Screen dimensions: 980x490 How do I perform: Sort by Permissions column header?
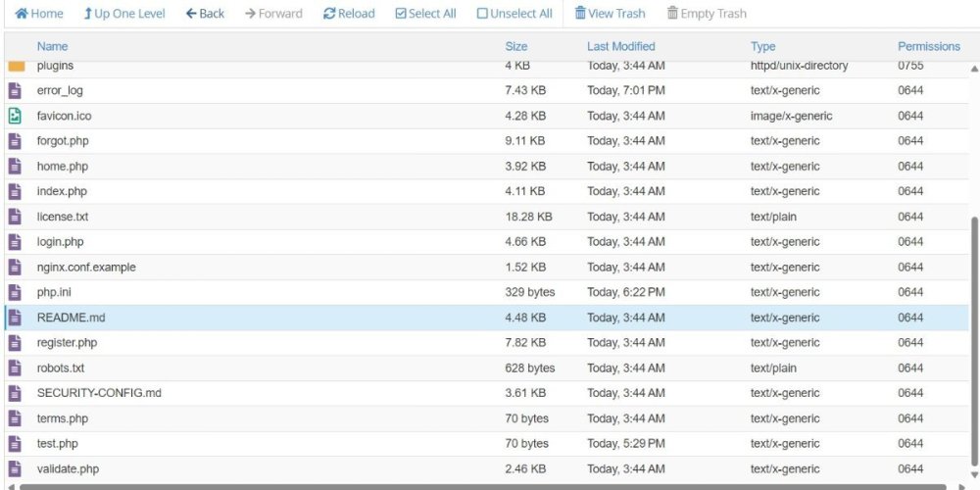pos(928,46)
